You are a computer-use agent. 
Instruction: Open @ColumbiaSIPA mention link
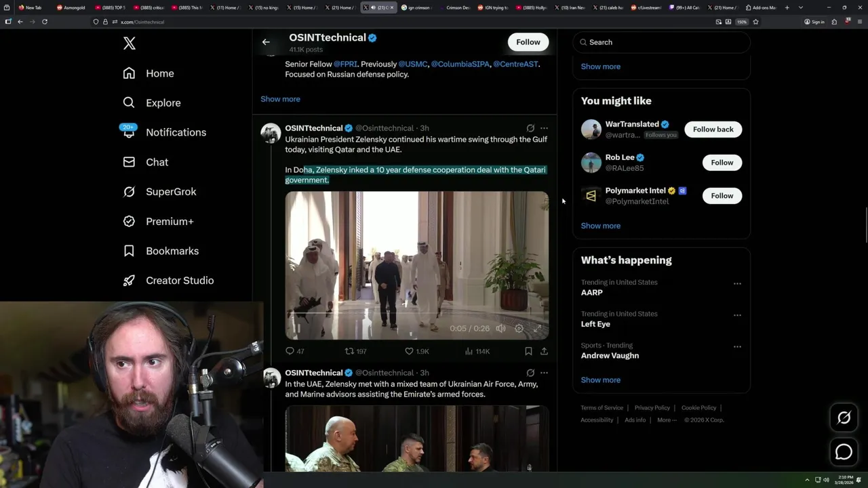pos(460,64)
